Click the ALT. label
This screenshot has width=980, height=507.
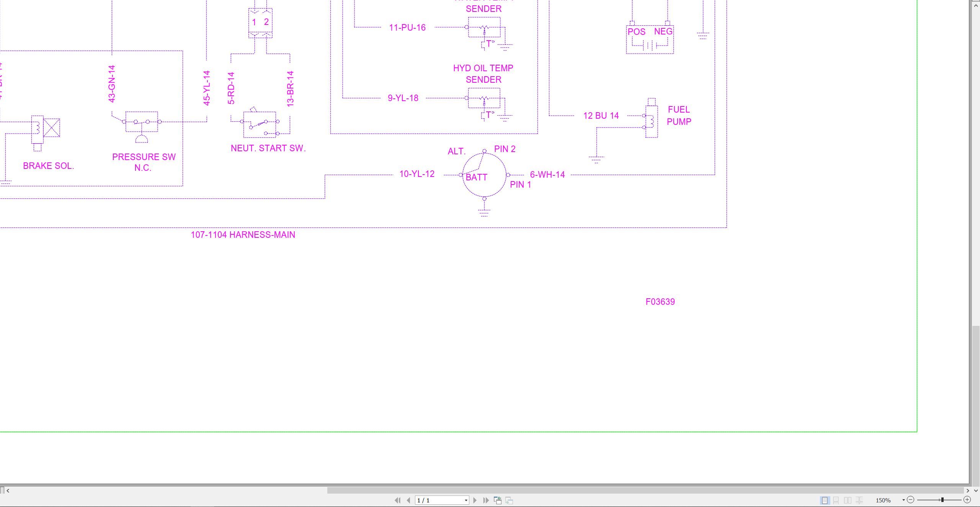click(457, 151)
